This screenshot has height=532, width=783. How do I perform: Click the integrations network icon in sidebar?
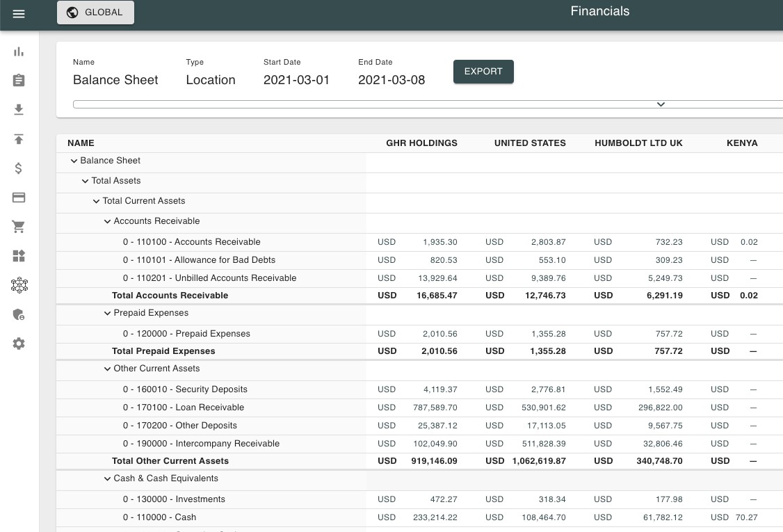(19, 285)
